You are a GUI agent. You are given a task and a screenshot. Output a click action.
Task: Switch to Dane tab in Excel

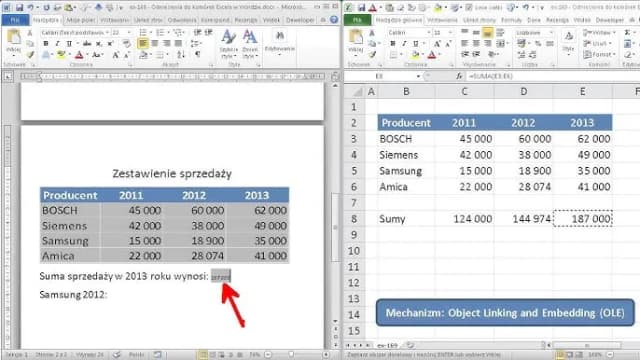click(534, 20)
